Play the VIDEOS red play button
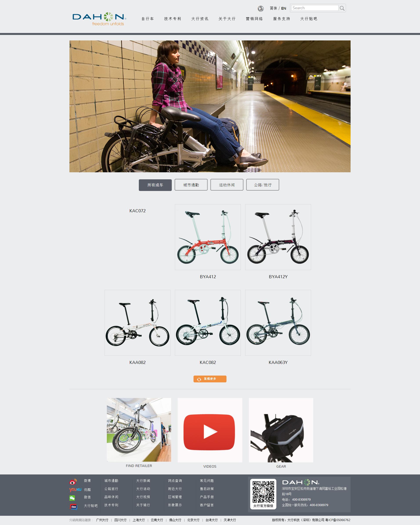This screenshot has height=525, width=420. (x=209, y=432)
